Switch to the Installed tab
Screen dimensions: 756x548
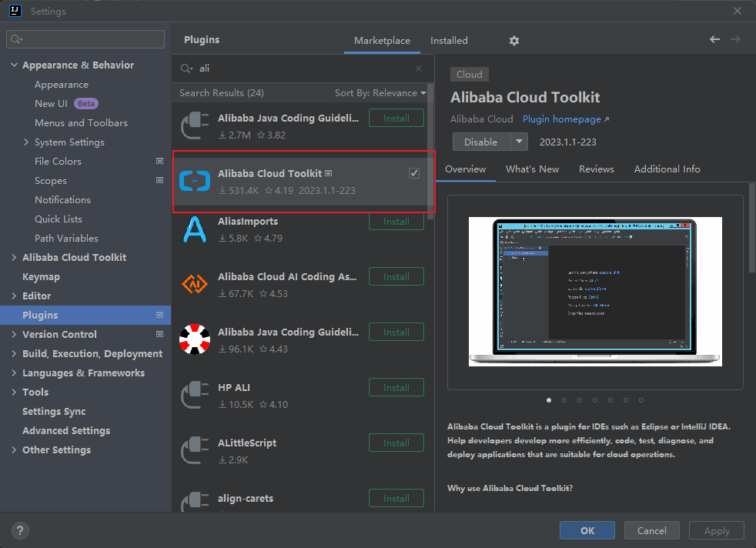click(x=449, y=41)
